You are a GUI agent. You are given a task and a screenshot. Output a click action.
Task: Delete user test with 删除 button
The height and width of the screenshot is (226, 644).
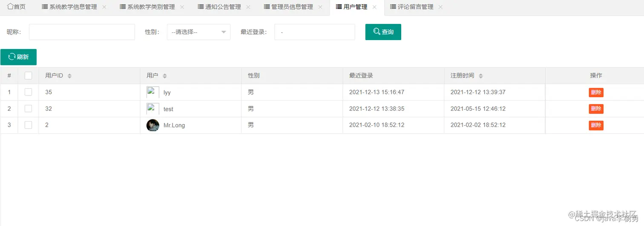coord(596,109)
